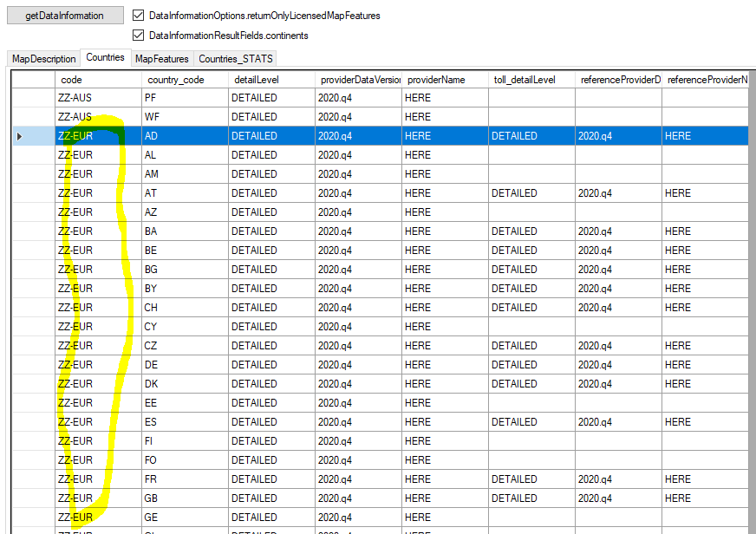Click the current row arrow indicator
Screen dimensions: 756x534
click(20, 136)
